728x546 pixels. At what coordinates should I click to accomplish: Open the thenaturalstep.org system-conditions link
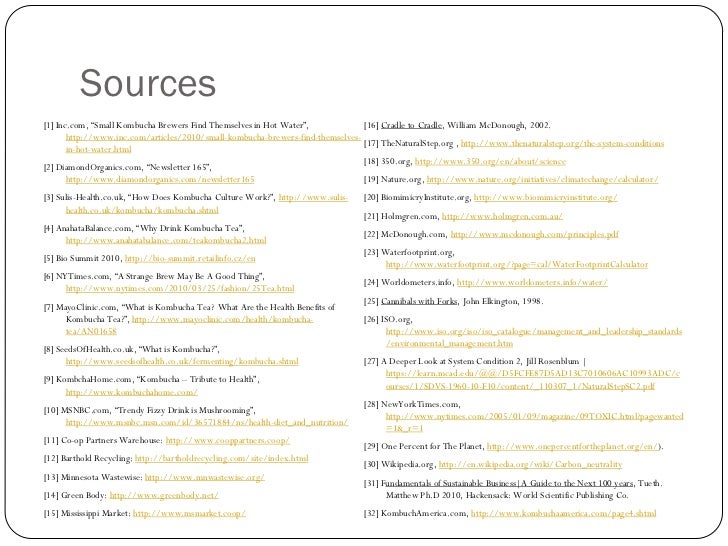click(x=562, y=143)
